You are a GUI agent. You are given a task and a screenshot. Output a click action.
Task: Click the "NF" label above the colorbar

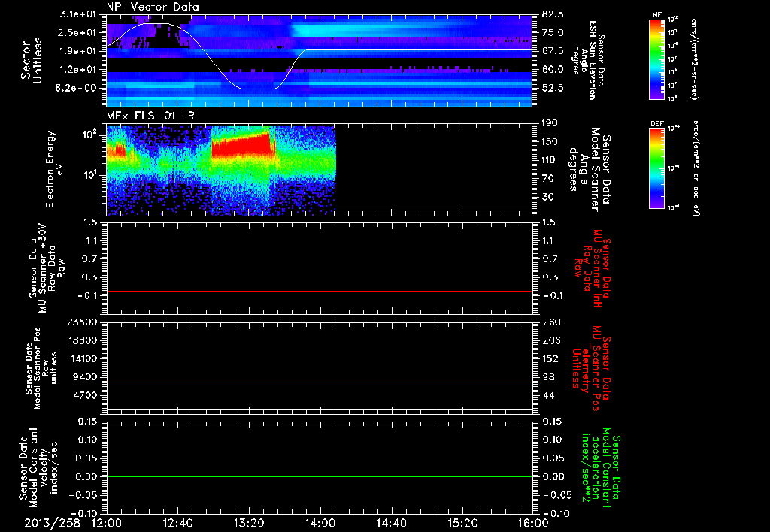click(657, 15)
